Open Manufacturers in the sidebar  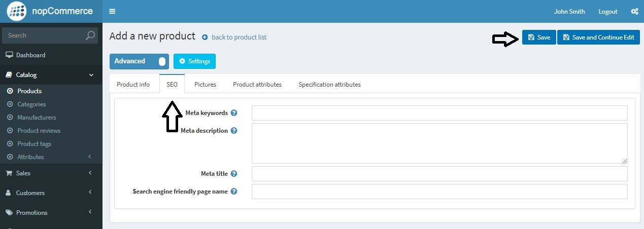click(x=37, y=118)
